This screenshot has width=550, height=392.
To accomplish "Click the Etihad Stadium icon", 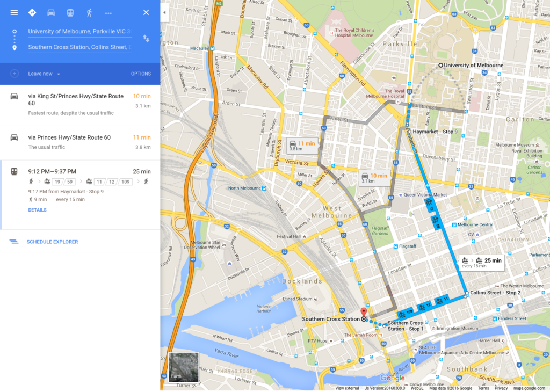I will 316,299.
